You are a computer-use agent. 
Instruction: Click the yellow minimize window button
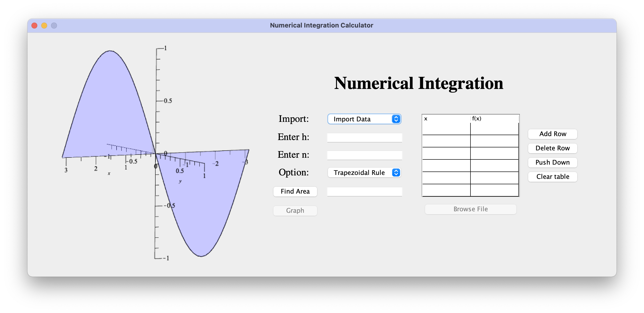point(44,26)
